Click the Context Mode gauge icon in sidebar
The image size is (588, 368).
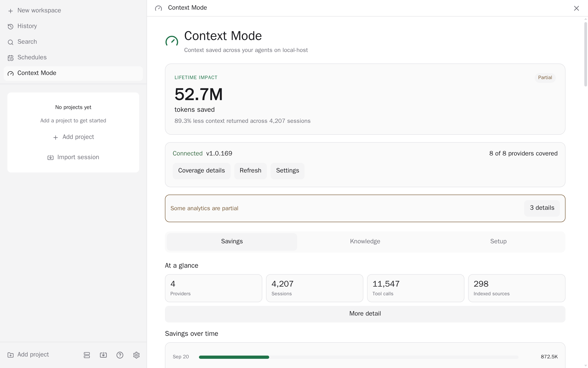(10, 74)
